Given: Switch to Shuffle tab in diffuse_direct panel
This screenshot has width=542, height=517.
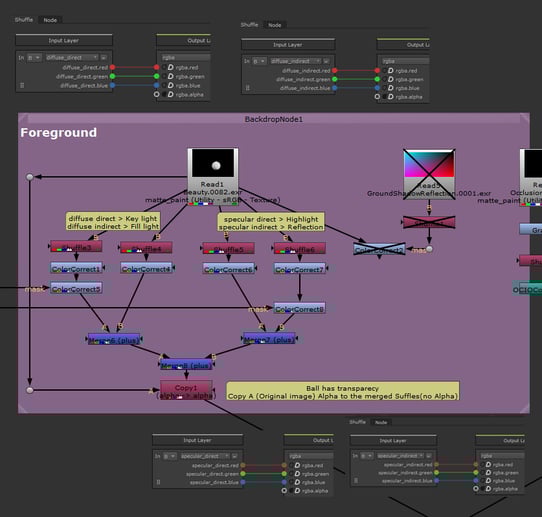Looking at the screenshot, I should [24, 20].
